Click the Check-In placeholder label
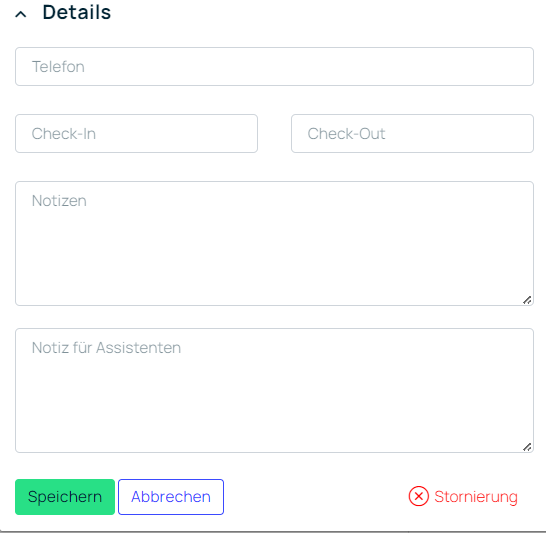546x533 pixels. click(64, 134)
